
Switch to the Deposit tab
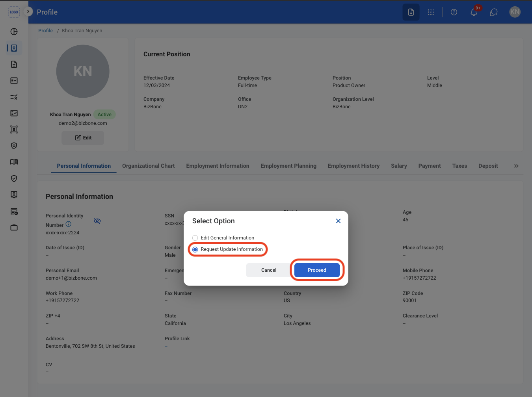[x=488, y=166]
